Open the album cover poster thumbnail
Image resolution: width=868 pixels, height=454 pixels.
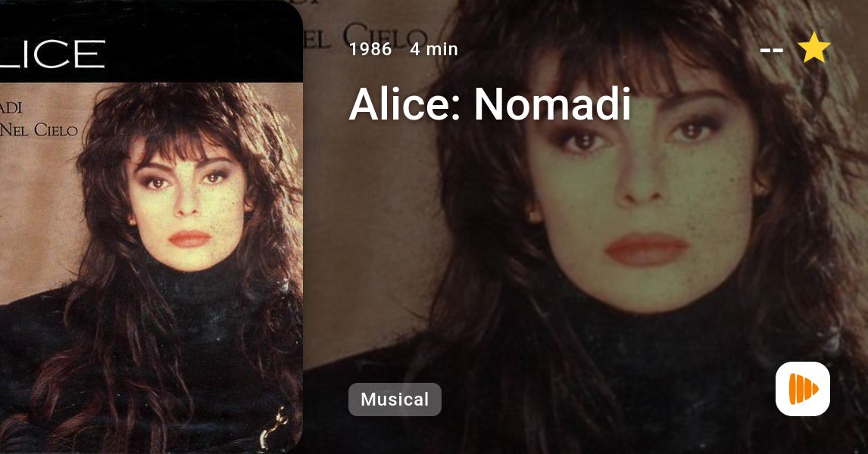pos(151,227)
